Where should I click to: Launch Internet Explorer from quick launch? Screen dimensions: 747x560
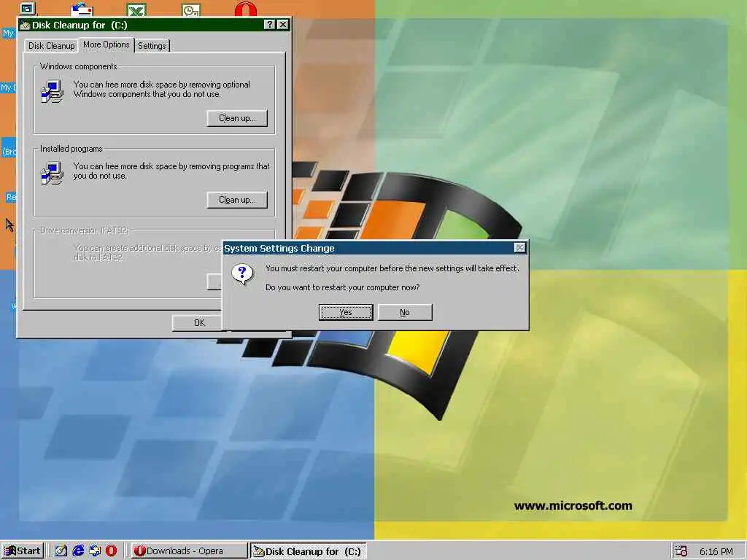pos(78,551)
